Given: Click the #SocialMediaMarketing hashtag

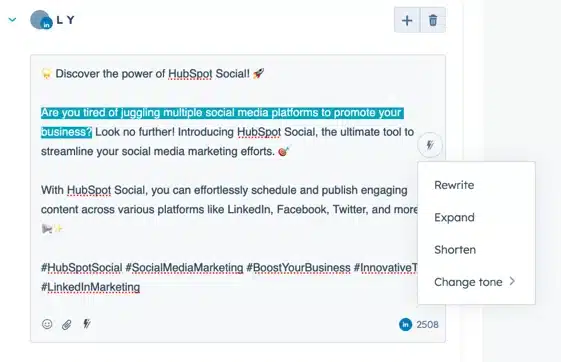Looking at the screenshot, I should click(x=184, y=268).
